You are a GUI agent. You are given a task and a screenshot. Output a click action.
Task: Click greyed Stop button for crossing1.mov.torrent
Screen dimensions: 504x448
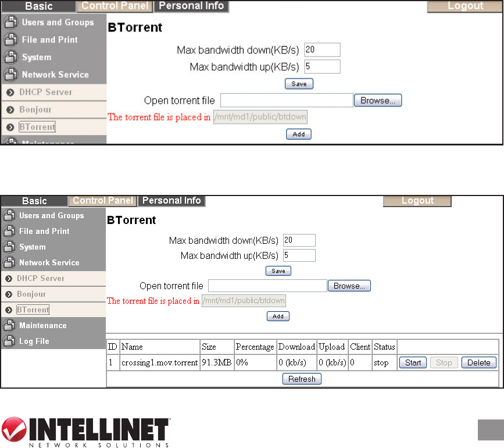444,363
